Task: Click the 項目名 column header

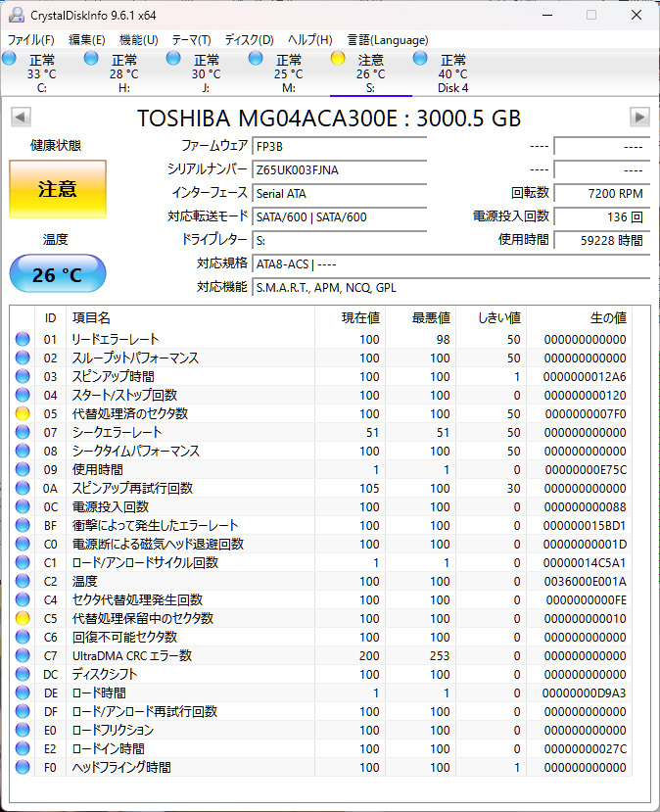Action: click(x=190, y=318)
